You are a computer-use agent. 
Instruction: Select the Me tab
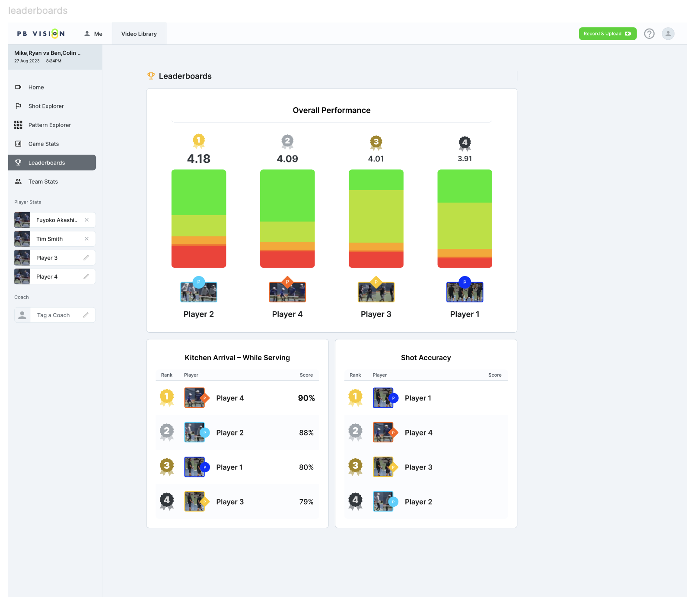[93, 34]
